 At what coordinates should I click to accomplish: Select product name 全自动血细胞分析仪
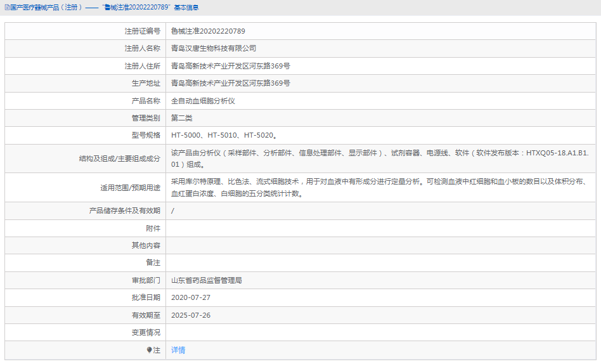click(203, 101)
